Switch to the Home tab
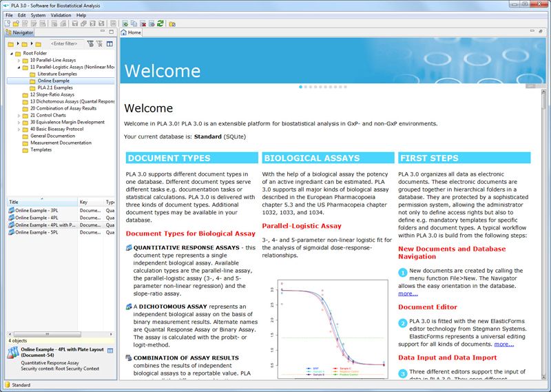This screenshot has height=392, width=551. (x=131, y=32)
